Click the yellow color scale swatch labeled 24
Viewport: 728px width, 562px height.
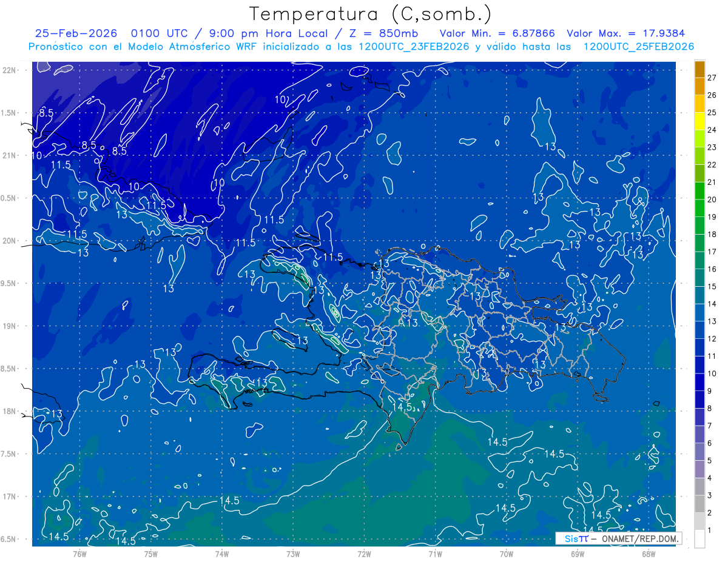699,121
